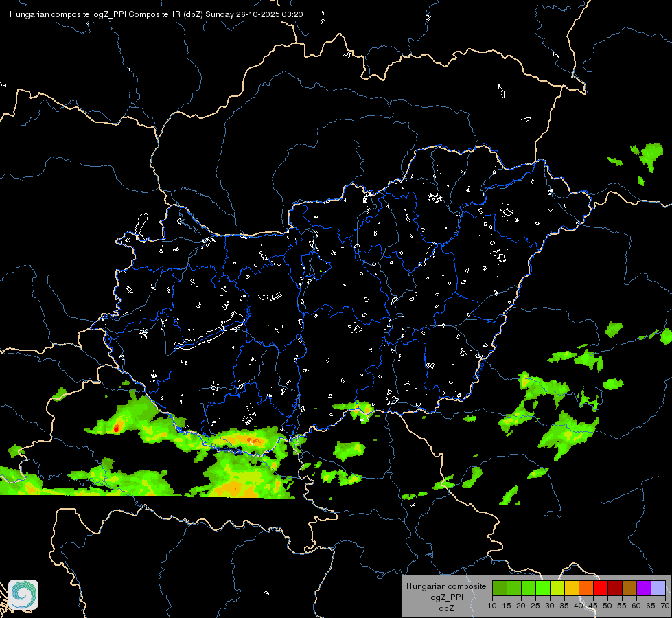Select the 20–25 dBZ green swatch
The width and height of the screenshot is (672, 618).
click(529, 588)
